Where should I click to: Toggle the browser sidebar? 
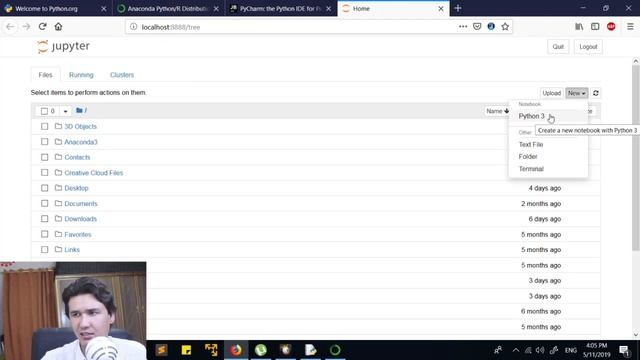pos(595,27)
